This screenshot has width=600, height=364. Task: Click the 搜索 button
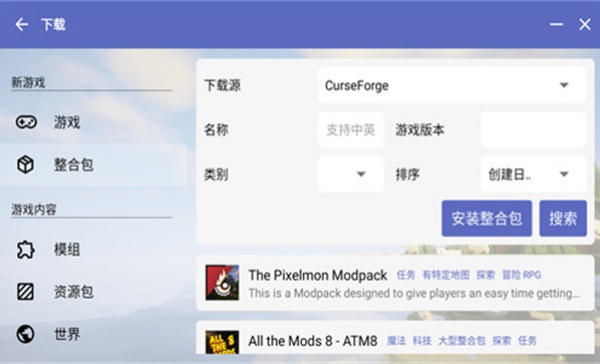[563, 218]
